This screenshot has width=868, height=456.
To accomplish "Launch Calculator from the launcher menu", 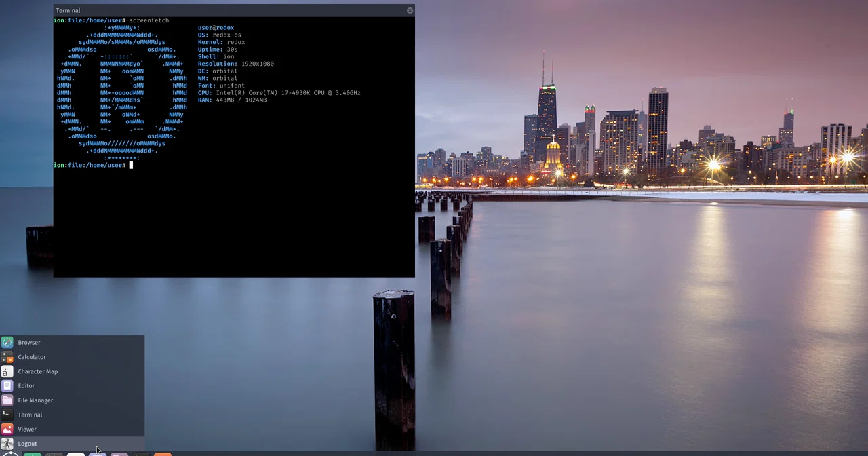I will 72,357.
